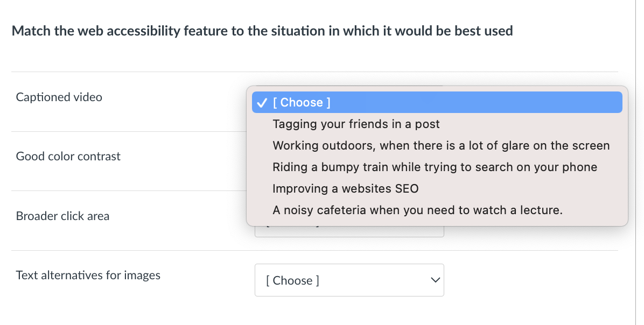
Task: Select 'Tagging your friends in a post' option
Action: [x=356, y=124]
